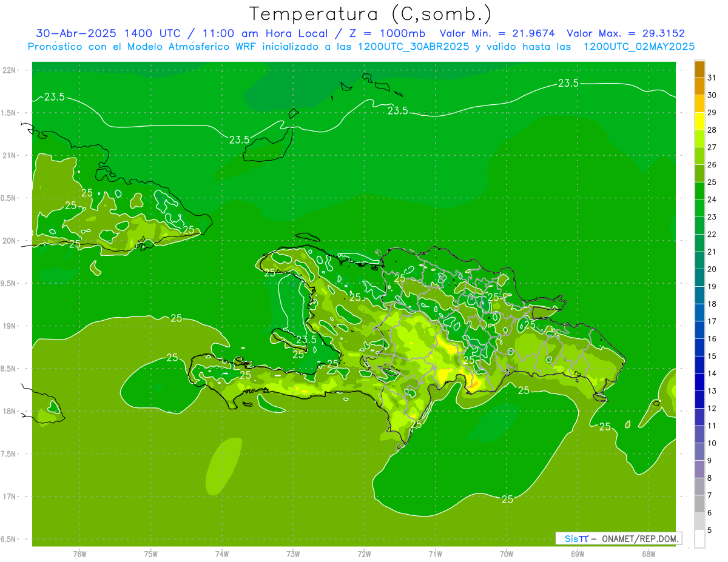Click legend value "5" on the color scale

pyautogui.click(x=710, y=530)
